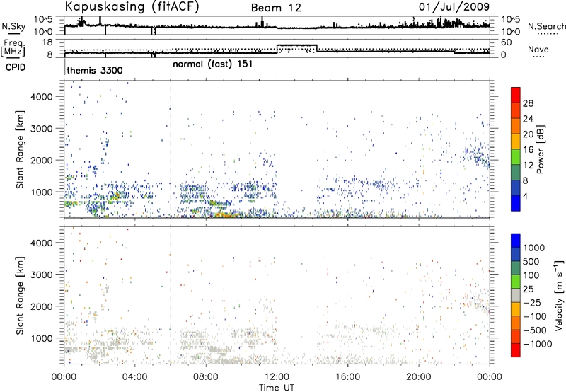Viewport: 566px width, 392px height.
Task: Select the Beam 12 label
Action: [276, 8]
